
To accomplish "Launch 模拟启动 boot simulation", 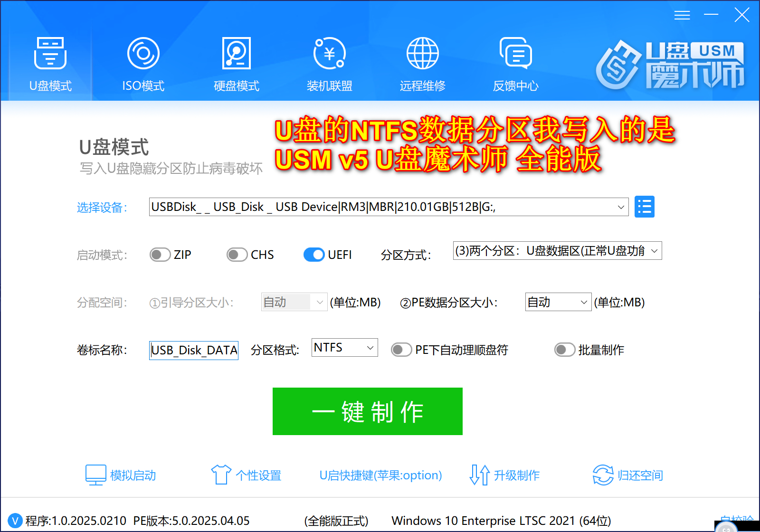I will [121, 475].
